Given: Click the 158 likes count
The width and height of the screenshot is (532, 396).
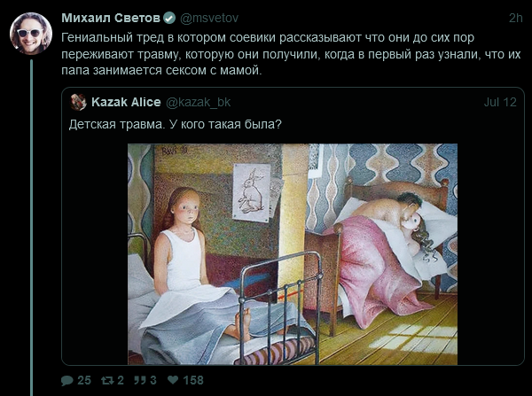Looking at the screenshot, I should [x=193, y=380].
